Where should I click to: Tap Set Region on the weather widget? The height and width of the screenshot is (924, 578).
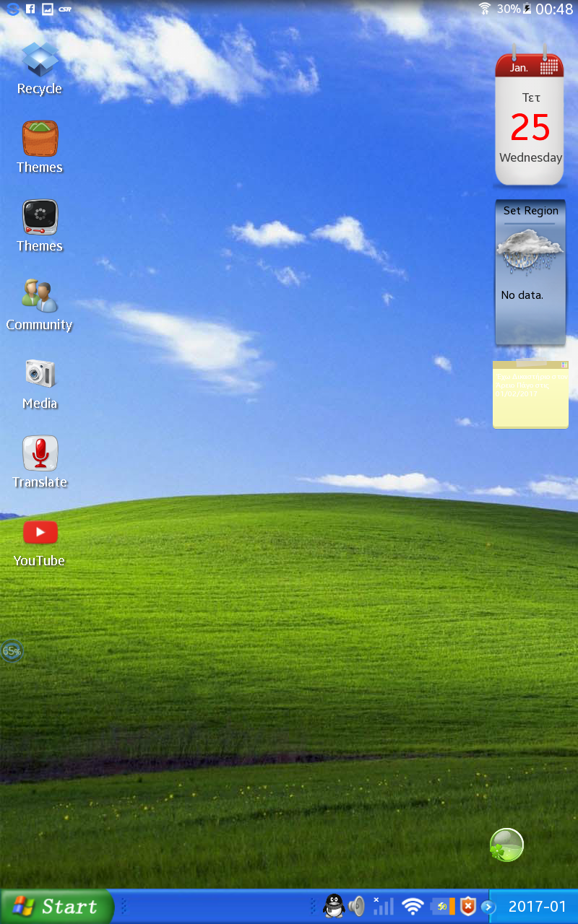531,211
